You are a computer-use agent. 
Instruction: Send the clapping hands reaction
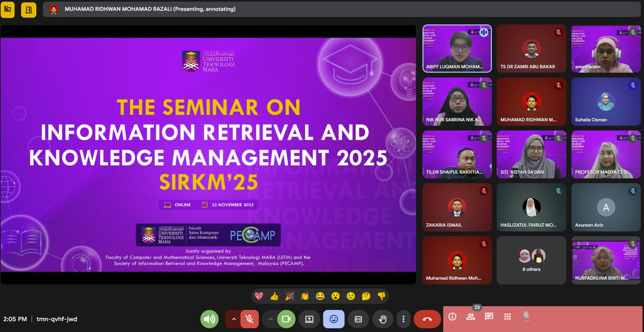305,296
